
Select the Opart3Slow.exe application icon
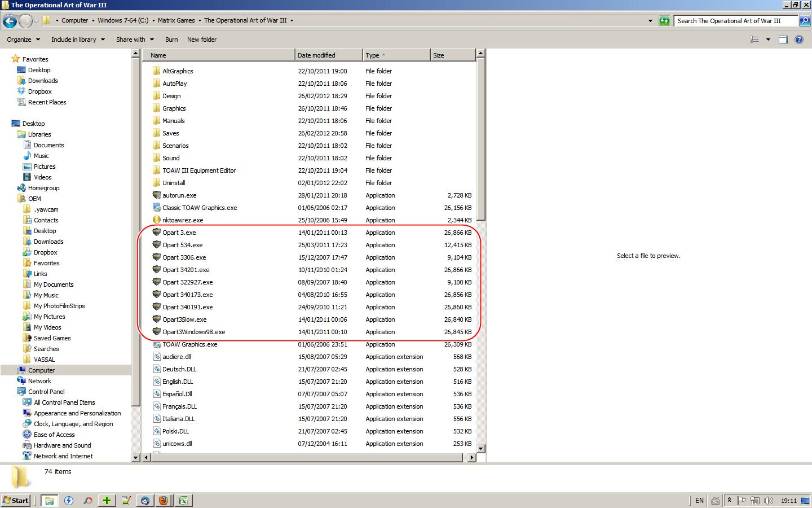click(x=157, y=319)
